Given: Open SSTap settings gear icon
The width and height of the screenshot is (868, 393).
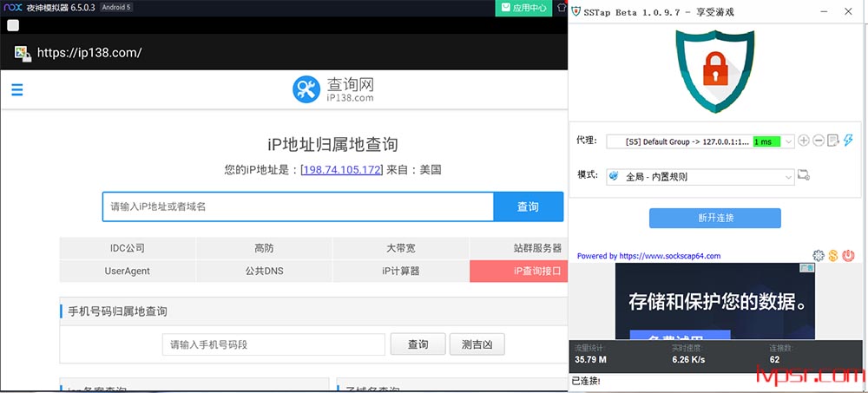Looking at the screenshot, I should click(x=819, y=256).
